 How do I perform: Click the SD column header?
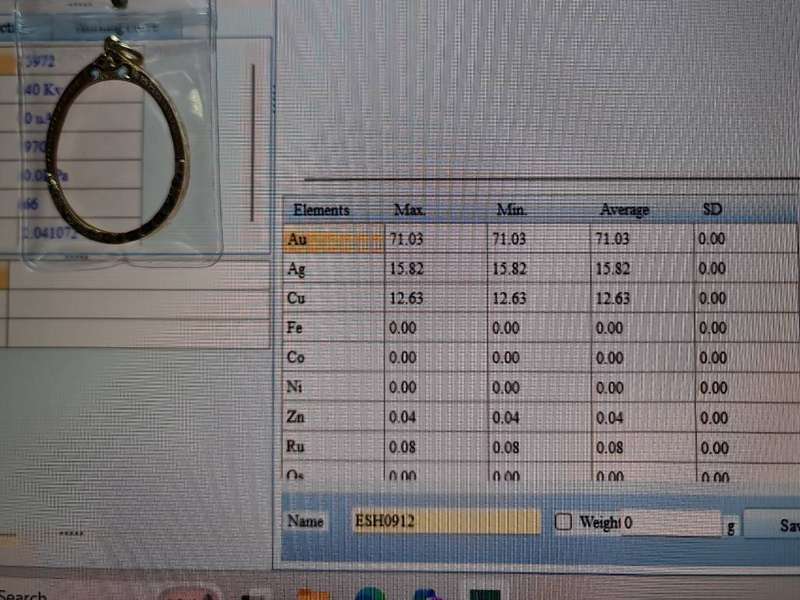pyautogui.click(x=712, y=210)
